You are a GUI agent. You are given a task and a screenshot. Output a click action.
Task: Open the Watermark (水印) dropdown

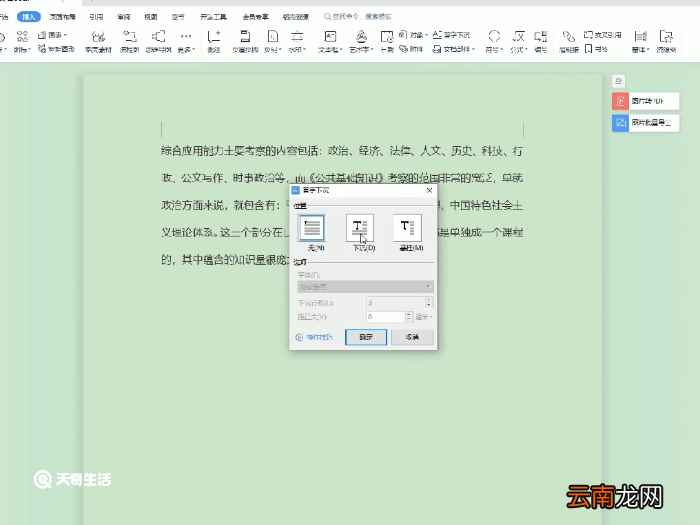pyautogui.click(x=297, y=41)
